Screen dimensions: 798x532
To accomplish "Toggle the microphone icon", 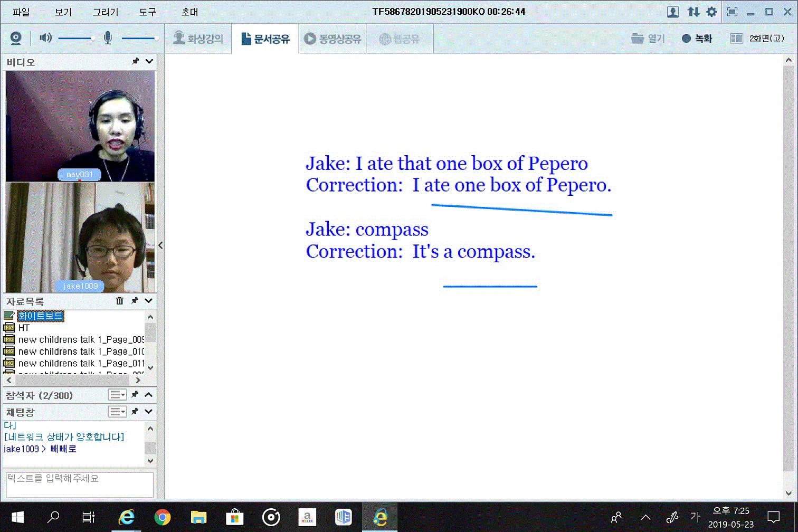I will coord(108,38).
